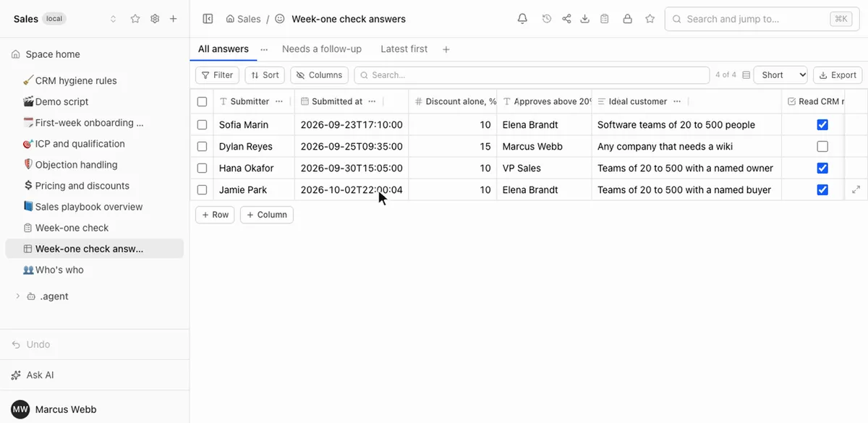Switch to the Latest first tab

click(x=404, y=49)
